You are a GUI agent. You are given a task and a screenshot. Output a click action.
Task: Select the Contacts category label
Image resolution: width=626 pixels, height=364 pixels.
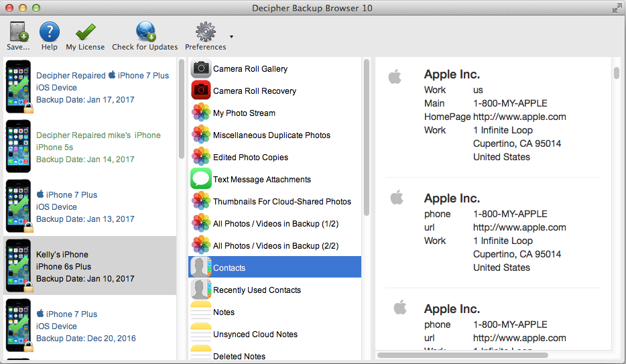click(229, 268)
